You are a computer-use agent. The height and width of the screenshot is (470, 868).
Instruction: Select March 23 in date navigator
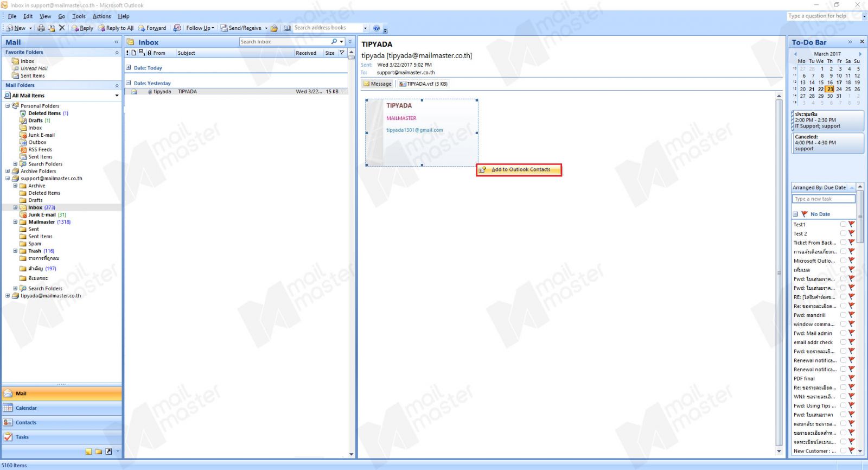tap(830, 90)
